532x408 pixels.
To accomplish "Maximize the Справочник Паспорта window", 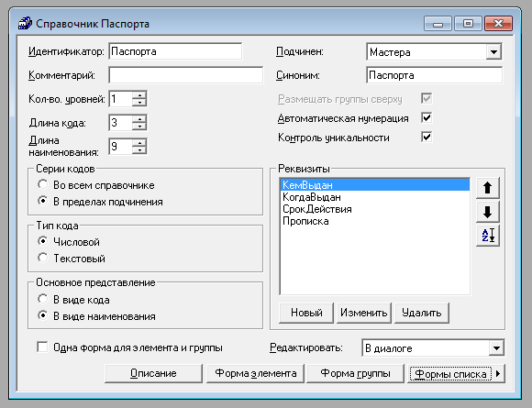I will point(468,24).
